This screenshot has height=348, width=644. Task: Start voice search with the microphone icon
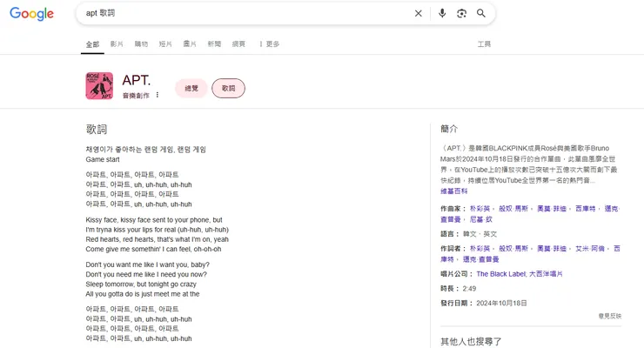pyautogui.click(x=442, y=13)
